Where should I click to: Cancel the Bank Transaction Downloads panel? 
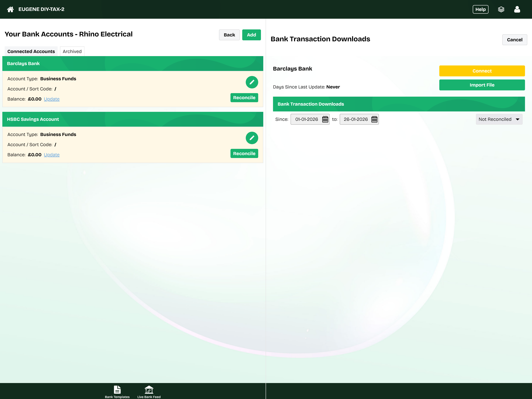[x=514, y=40]
